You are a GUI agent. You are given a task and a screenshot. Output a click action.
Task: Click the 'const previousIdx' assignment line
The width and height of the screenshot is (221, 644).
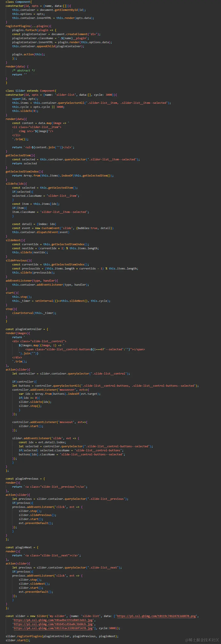pos(75,268)
